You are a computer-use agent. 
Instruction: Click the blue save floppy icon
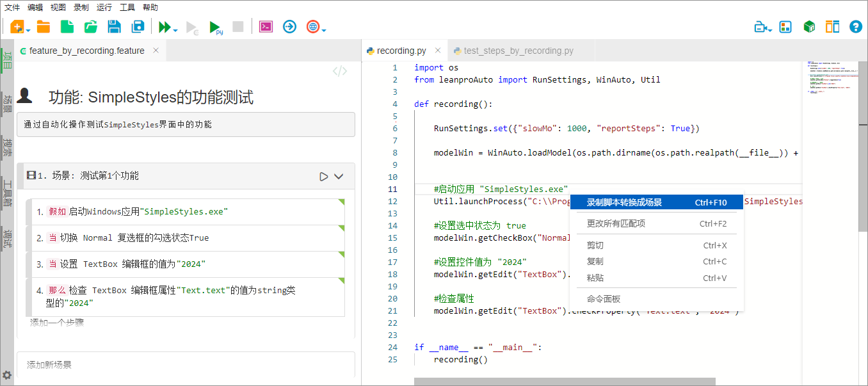[115, 27]
